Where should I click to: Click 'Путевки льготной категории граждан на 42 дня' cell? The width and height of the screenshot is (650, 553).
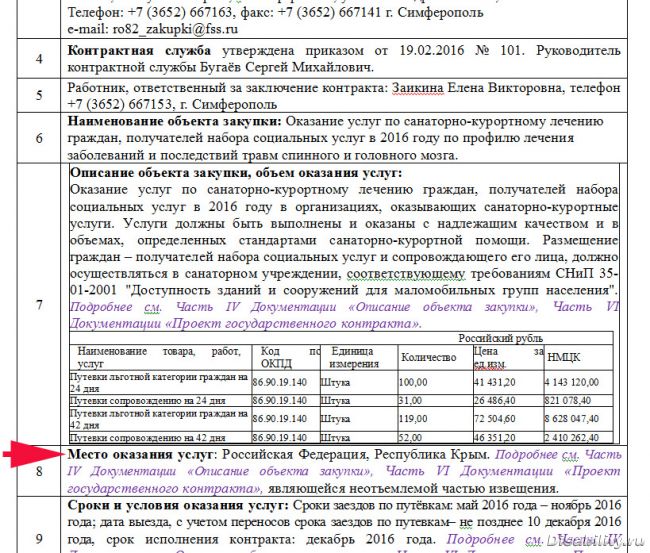(x=159, y=419)
